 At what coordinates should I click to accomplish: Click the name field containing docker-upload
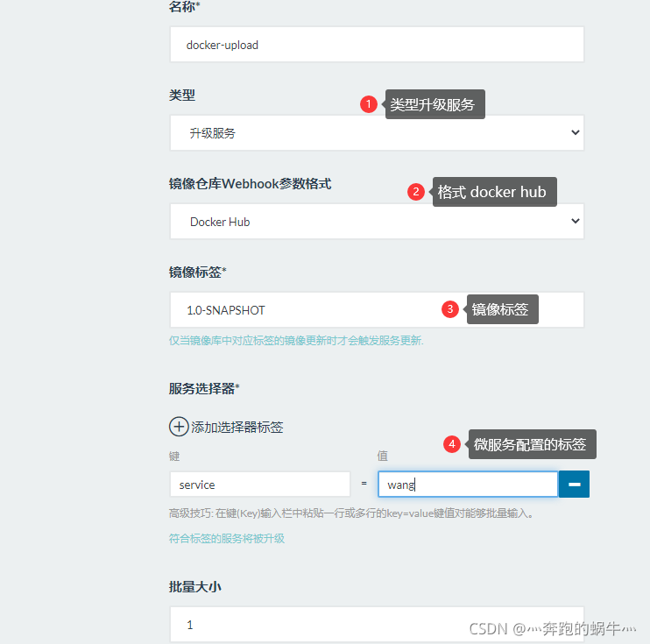tap(377, 45)
